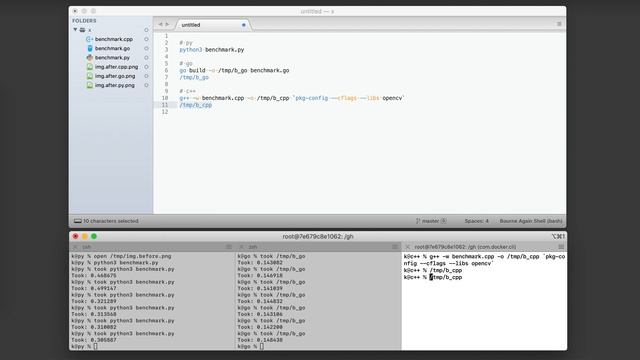Open img.after.go.png from the sidebar
Screen dimensions: 640x360
pos(115,76)
